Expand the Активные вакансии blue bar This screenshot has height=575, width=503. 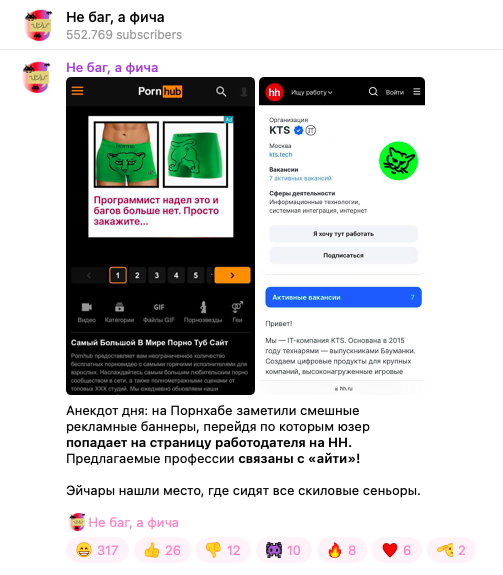click(344, 297)
